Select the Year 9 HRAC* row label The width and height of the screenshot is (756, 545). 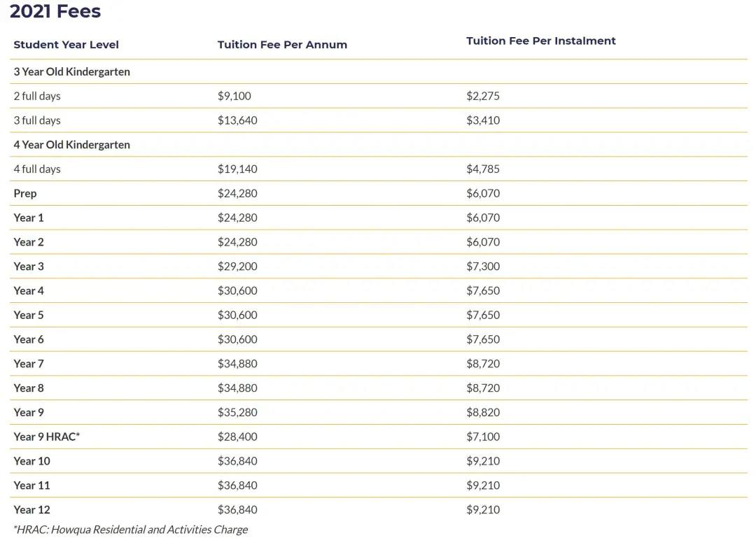47,437
